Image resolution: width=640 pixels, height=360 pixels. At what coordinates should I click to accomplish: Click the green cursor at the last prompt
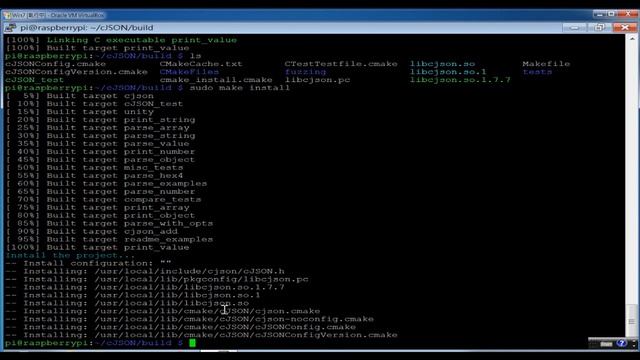coord(192,343)
